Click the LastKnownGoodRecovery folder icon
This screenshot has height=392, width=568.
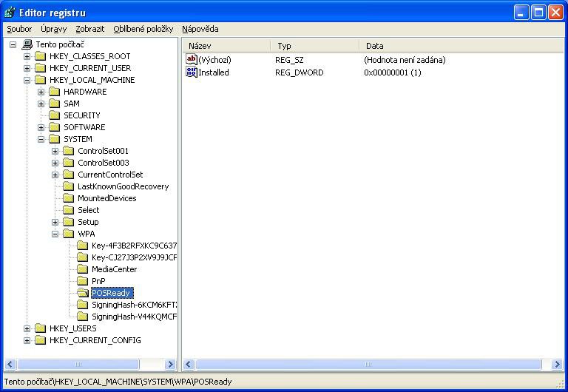point(69,186)
